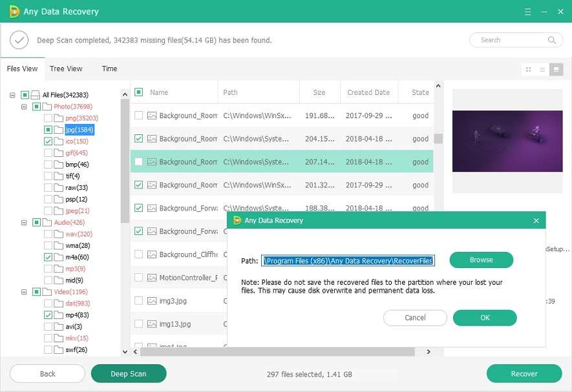Sort by Size column header

click(x=319, y=92)
